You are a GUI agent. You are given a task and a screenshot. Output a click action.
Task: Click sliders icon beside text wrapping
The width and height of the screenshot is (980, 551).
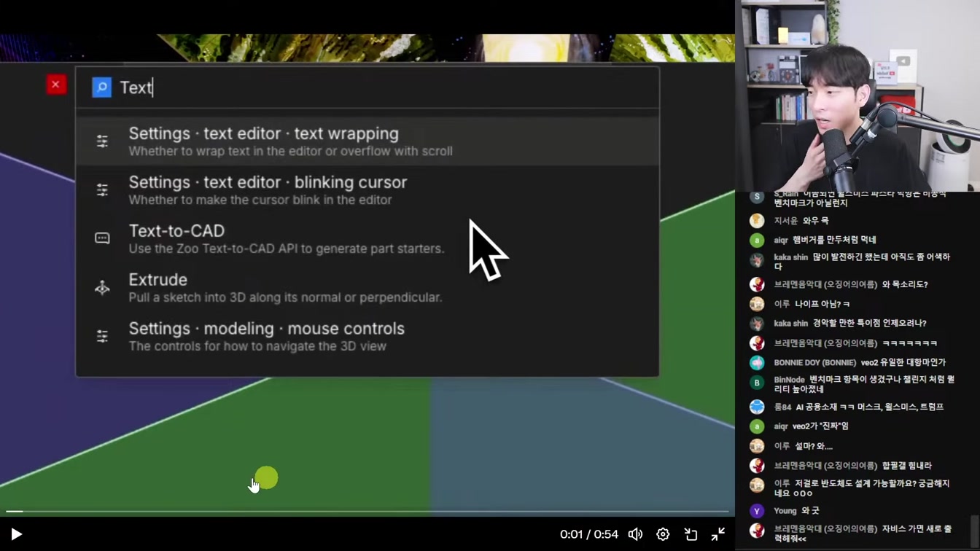(x=102, y=141)
